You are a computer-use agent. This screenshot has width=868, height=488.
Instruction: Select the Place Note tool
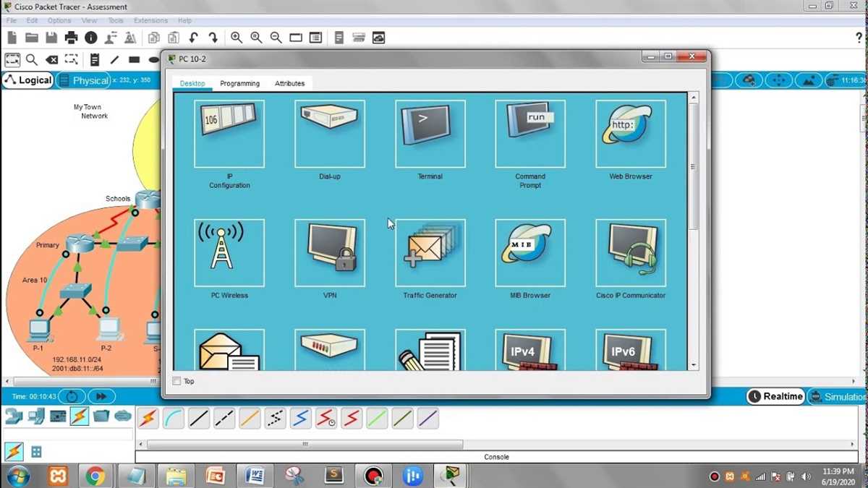pos(94,60)
